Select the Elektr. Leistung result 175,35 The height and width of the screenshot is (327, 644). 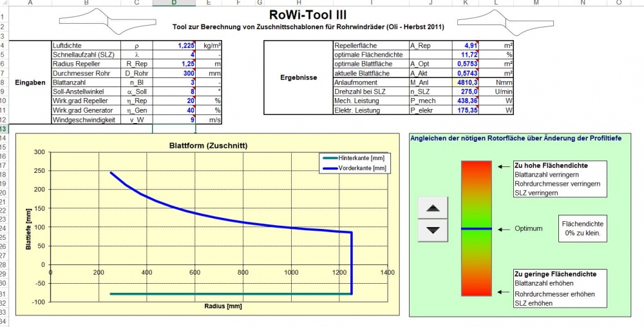coord(465,111)
